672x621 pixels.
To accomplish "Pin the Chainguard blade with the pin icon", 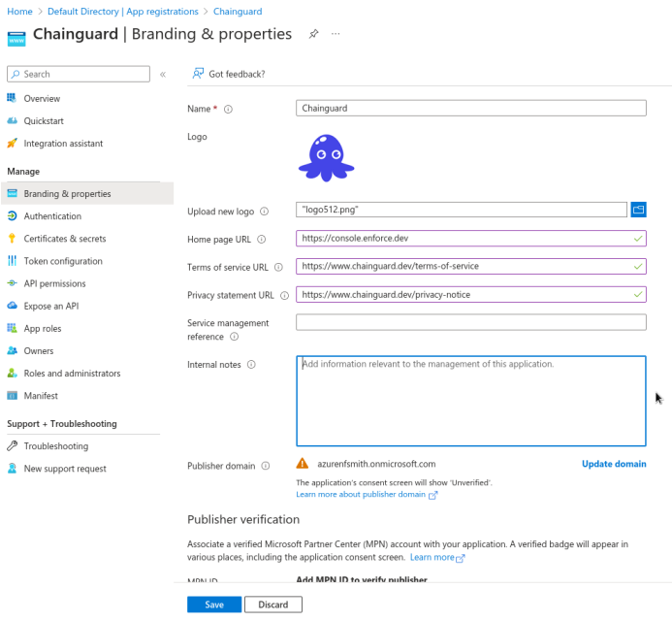I will [314, 34].
